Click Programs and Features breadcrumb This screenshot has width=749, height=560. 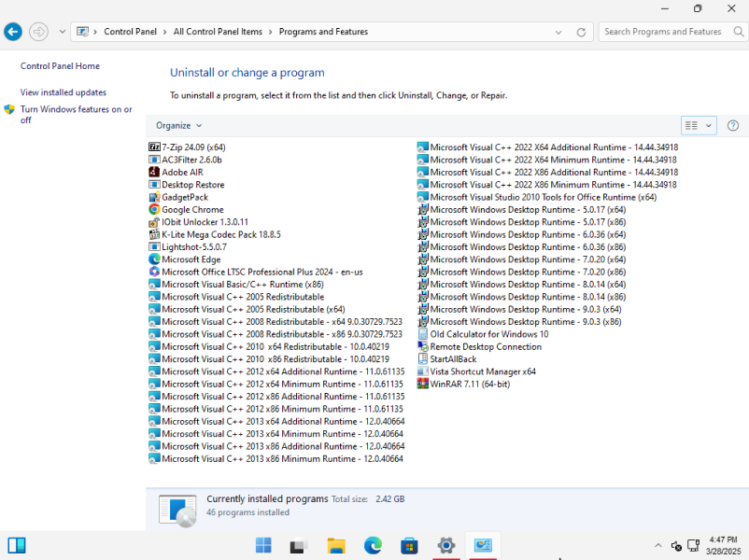323,32
